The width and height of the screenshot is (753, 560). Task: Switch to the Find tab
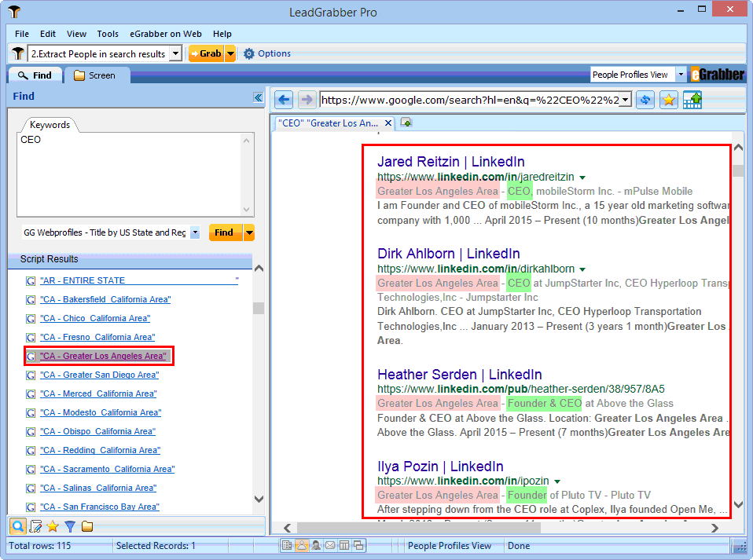point(35,75)
